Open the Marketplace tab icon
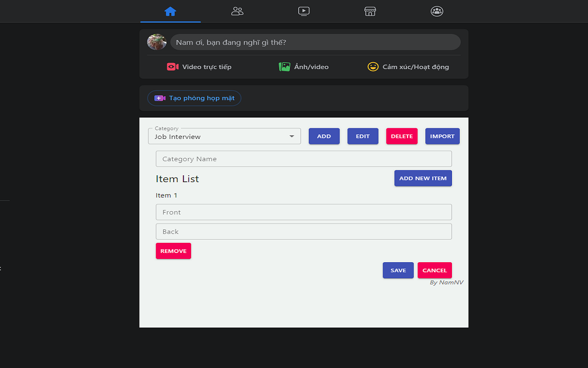The width and height of the screenshot is (588, 368). coord(370,11)
